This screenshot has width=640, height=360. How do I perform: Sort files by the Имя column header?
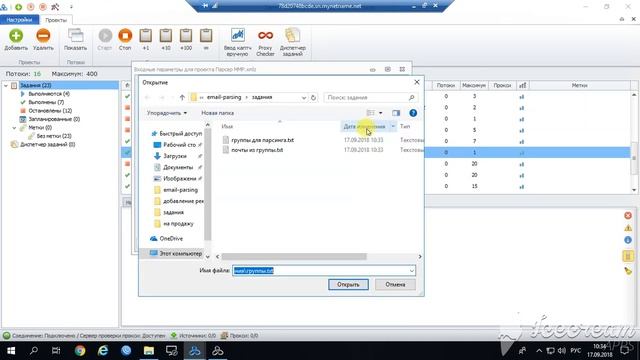click(227, 127)
